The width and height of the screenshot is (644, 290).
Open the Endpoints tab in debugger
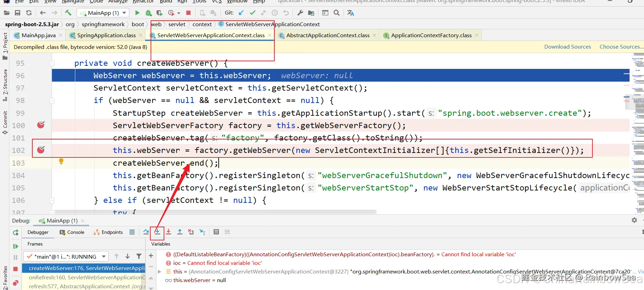click(x=108, y=232)
